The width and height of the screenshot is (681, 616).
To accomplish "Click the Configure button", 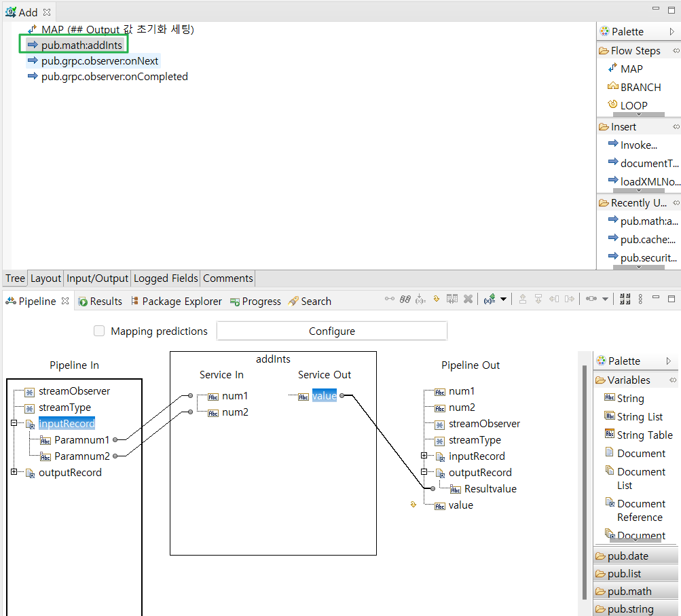I will click(331, 331).
